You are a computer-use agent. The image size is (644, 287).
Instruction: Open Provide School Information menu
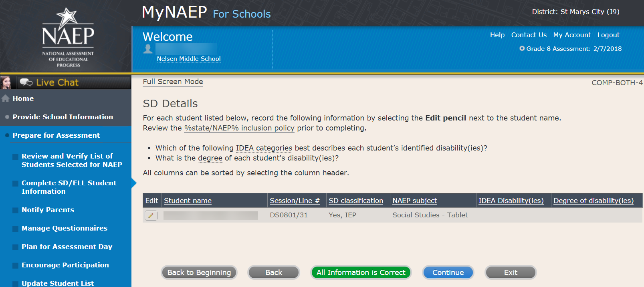pos(63,117)
